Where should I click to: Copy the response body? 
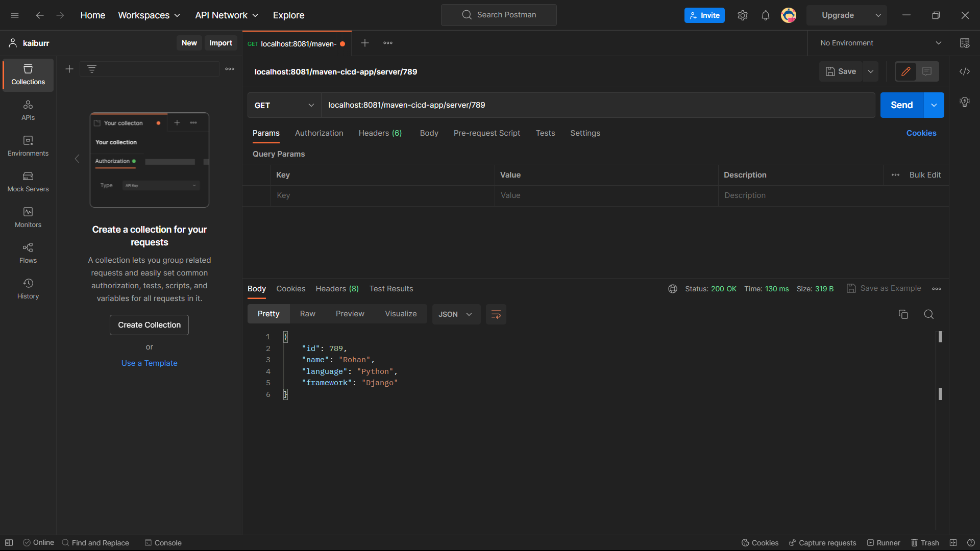point(903,314)
